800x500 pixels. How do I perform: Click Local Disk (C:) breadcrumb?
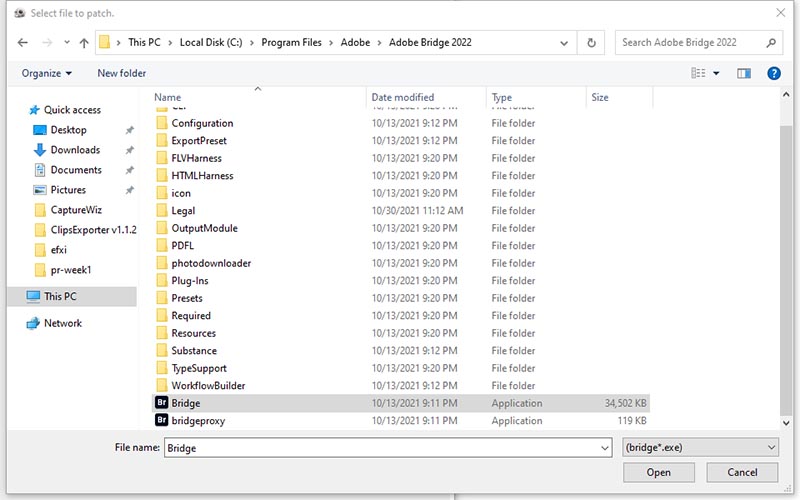click(x=211, y=43)
